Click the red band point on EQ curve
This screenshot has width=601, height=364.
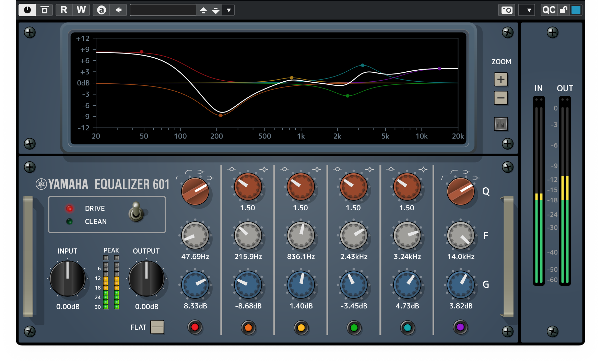pos(141,52)
